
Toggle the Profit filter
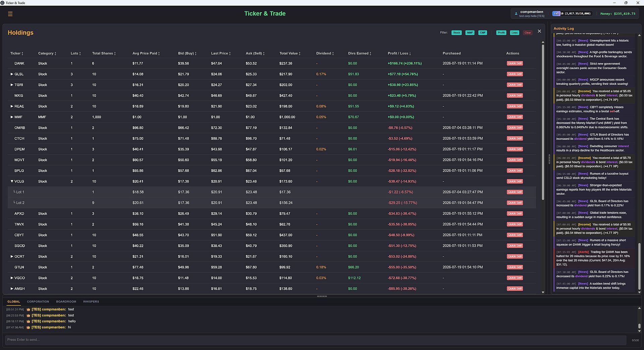(x=501, y=33)
